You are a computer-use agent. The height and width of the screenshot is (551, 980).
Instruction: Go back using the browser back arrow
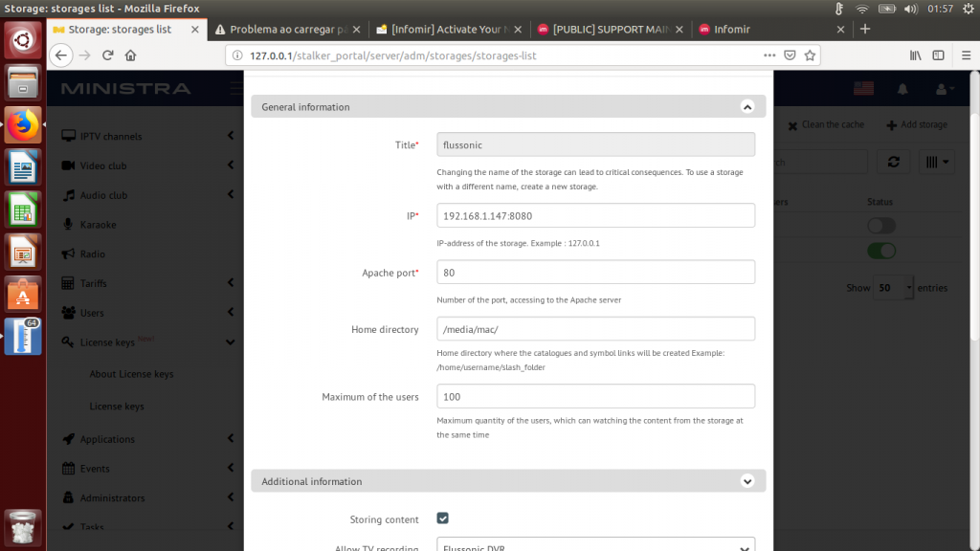(x=60, y=55)
